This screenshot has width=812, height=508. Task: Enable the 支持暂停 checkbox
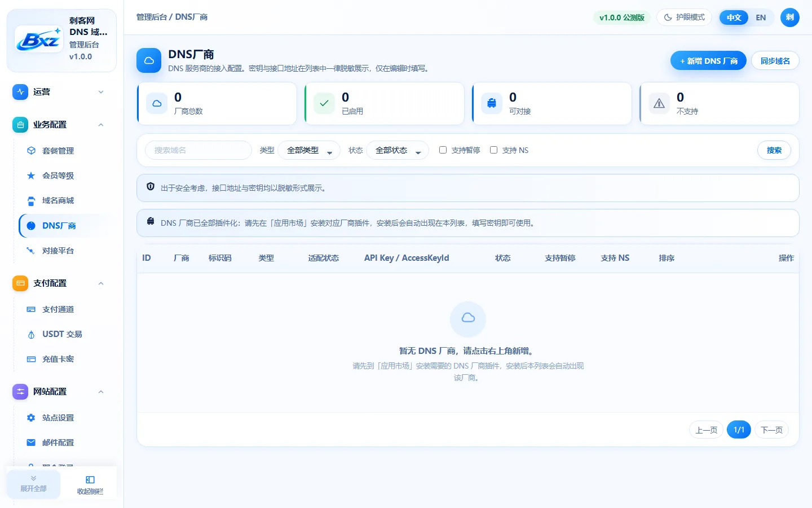click(x=443, y=150)
